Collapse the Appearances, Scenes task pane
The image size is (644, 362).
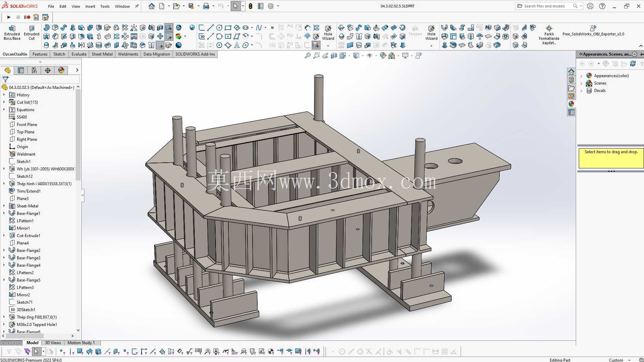tap(581, 54)
